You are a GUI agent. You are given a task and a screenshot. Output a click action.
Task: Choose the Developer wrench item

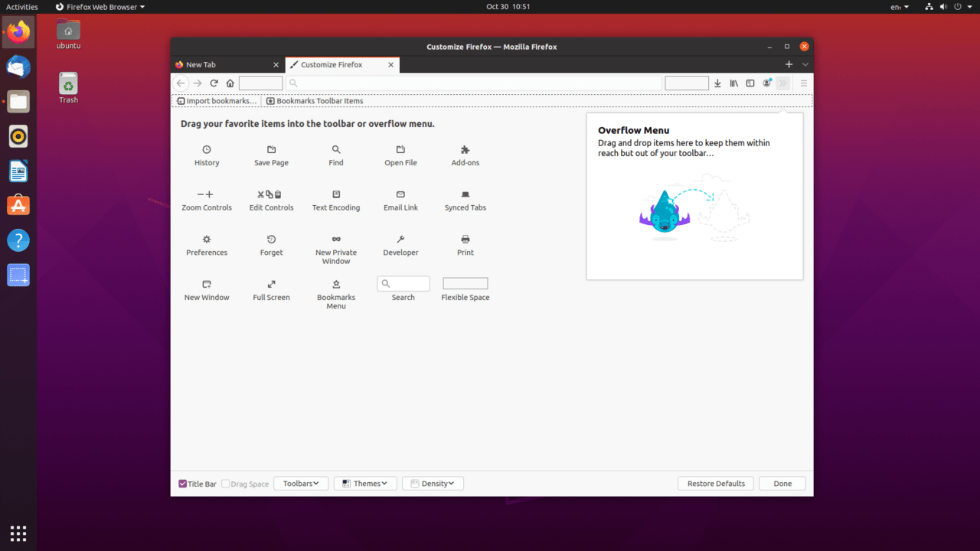400,246
